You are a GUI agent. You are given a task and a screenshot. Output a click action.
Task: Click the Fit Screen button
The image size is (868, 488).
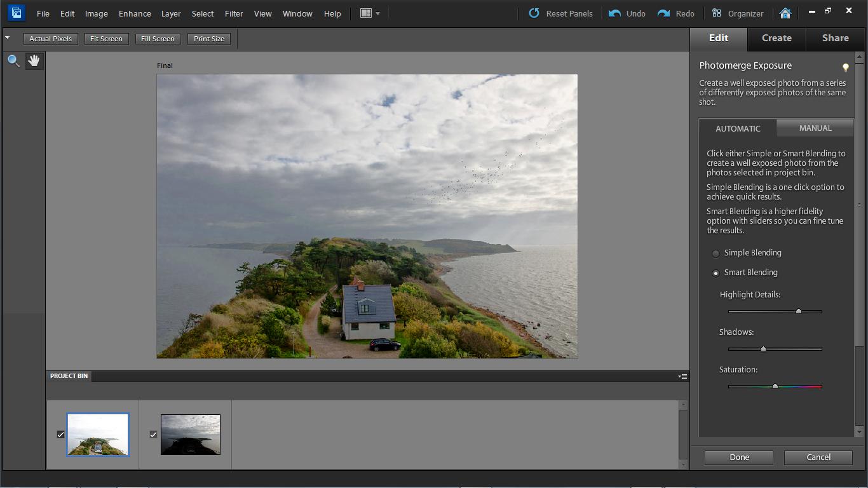[106, 39]
